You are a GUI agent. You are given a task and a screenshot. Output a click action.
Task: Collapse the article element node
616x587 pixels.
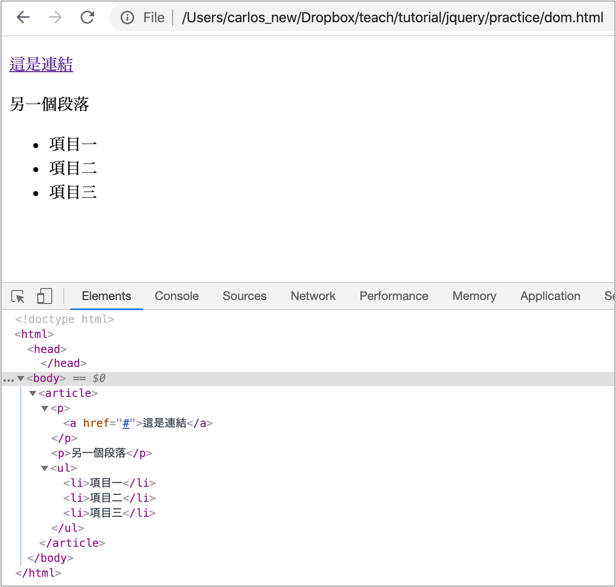click(33, 394)
